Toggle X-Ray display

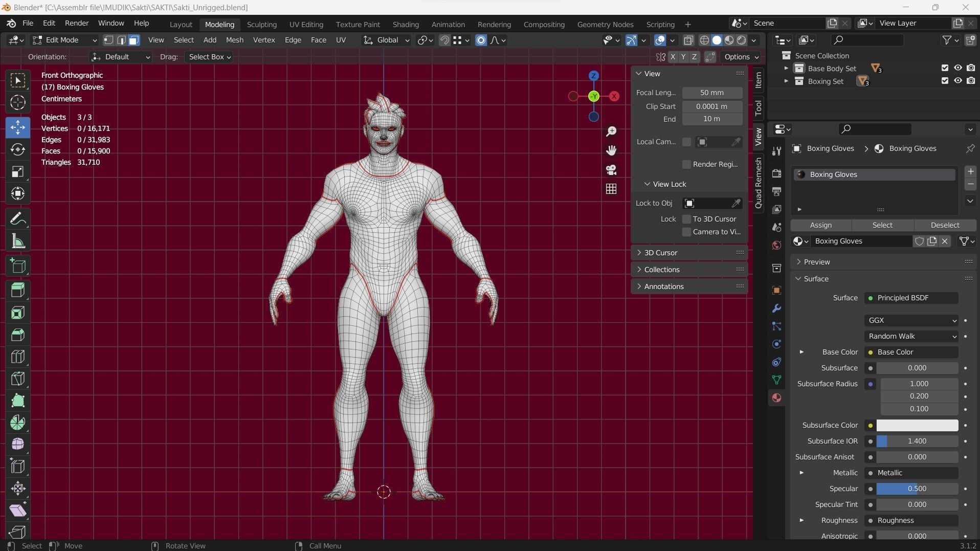(x=688, y=40)
